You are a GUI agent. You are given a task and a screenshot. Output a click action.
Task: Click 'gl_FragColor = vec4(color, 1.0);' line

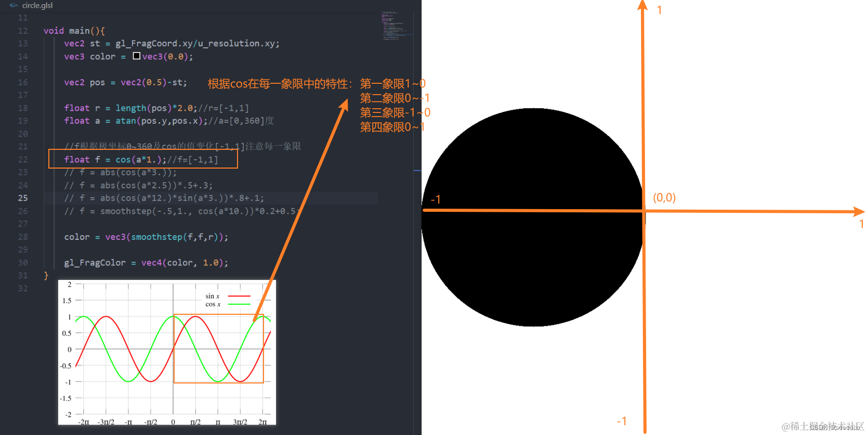coord(146,263)
